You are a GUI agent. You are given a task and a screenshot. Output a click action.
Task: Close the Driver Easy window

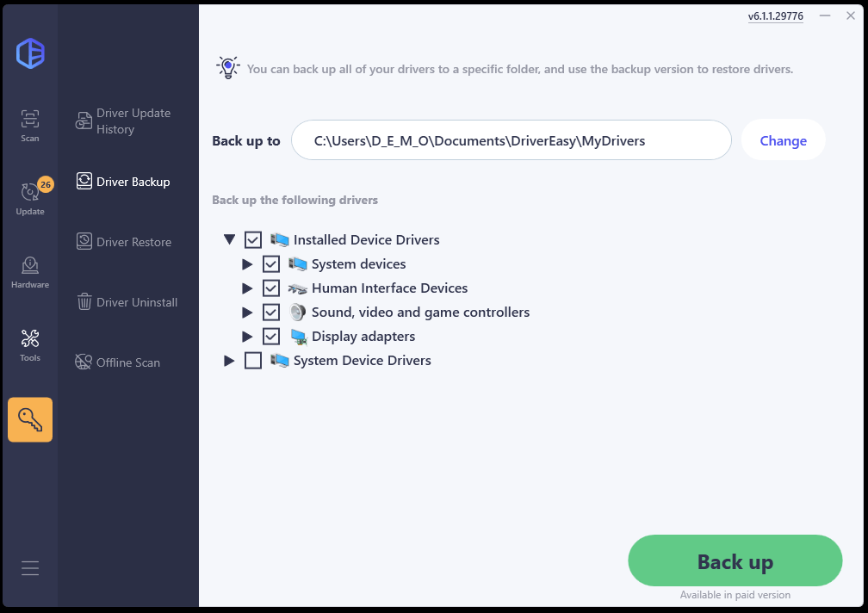coord(851,15)
